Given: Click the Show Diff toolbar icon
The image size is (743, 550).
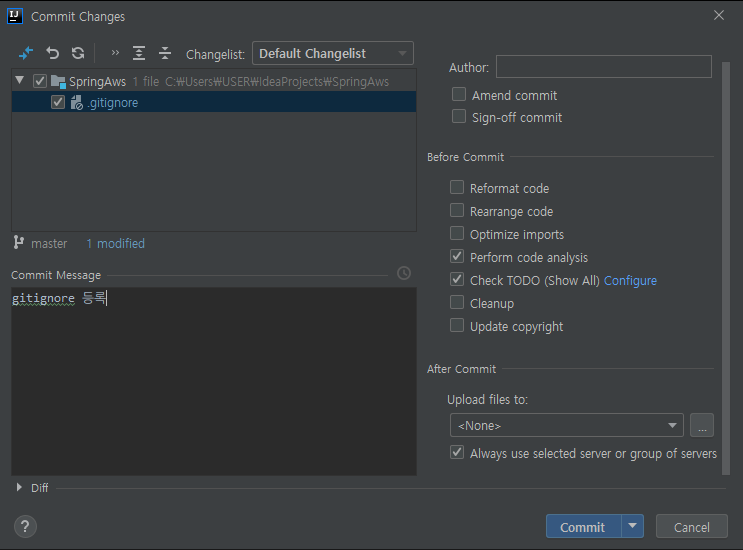Looking at the screenshot, I should [x=26, y=53].
